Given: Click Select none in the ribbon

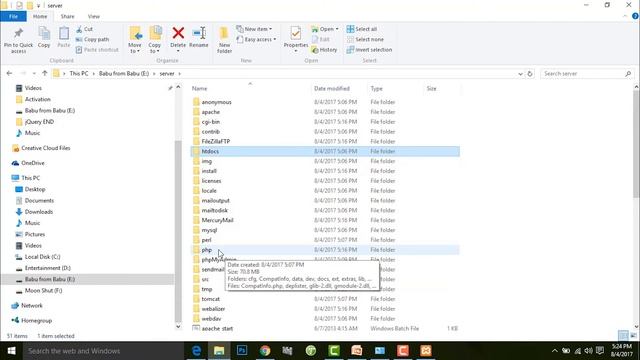Looking at the screenshot, I should pos(365,39).
